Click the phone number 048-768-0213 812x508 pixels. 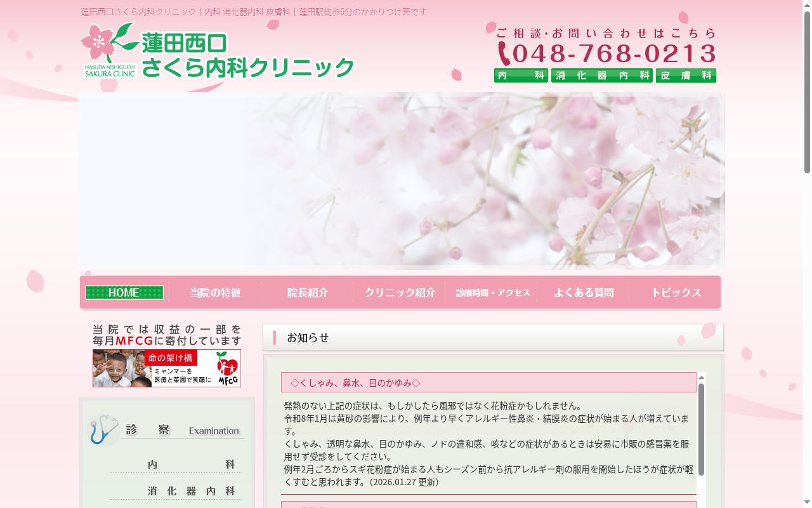(614, 54)
